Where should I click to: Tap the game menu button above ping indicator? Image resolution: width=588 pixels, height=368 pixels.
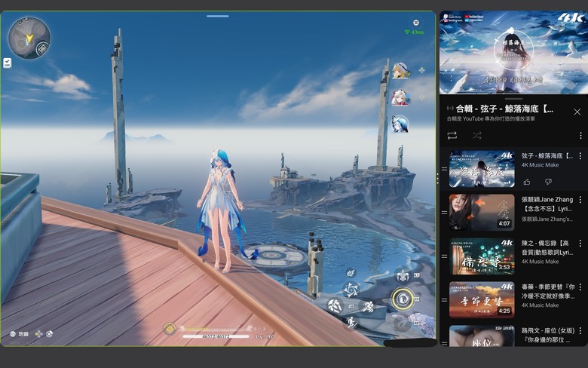[x=416, y=23]
